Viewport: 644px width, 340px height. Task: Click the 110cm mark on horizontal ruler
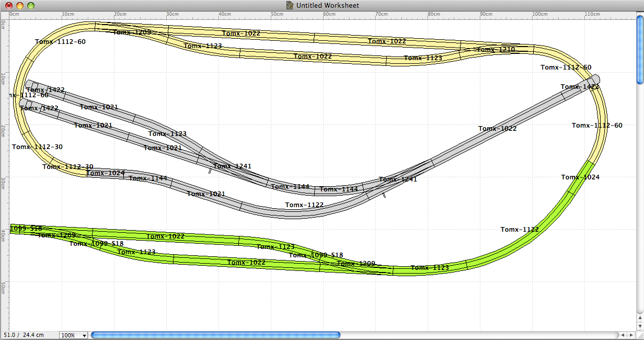pyautogui.click(x=592, y=14)
